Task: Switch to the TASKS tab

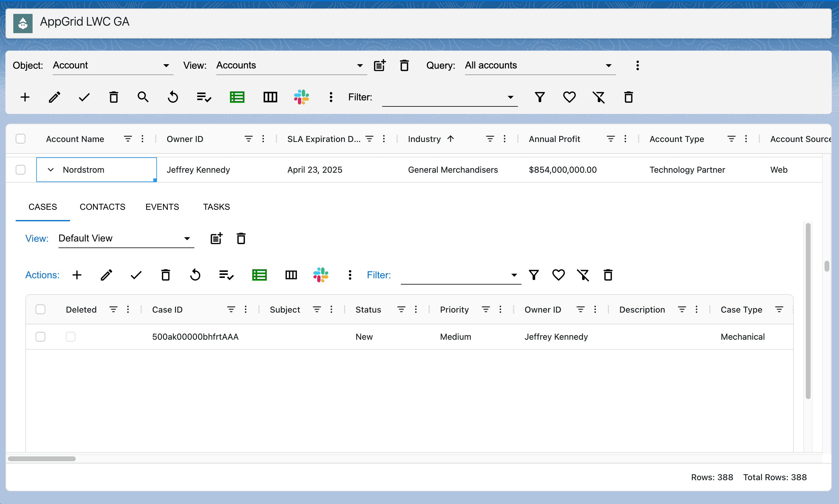Action: point(216,207)
